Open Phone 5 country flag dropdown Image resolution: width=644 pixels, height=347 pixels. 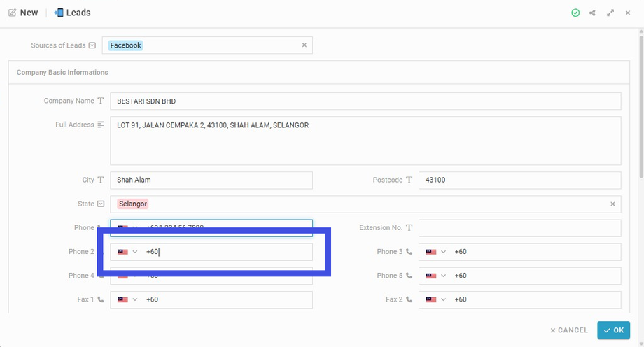pyautogui.click(x=435, y=276)
